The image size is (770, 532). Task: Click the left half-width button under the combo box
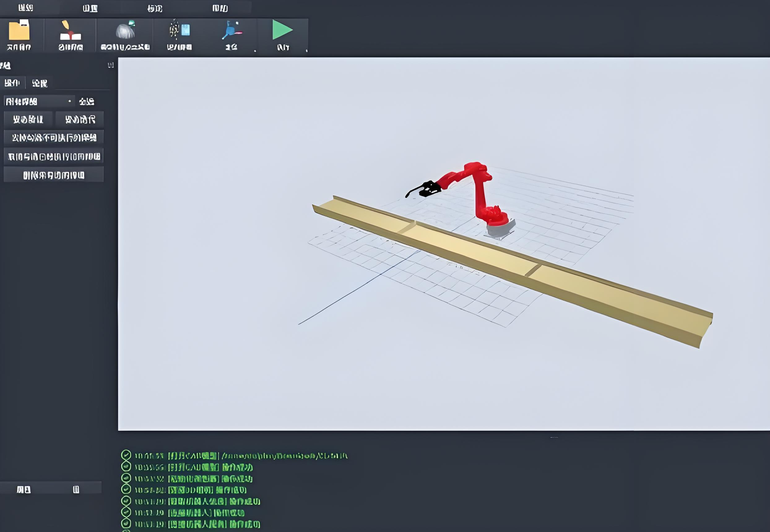28,119
